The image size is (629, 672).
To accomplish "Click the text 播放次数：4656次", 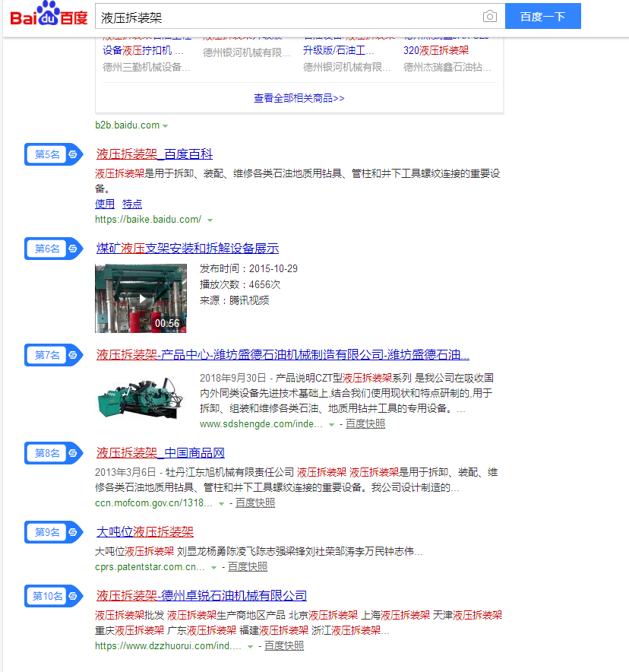I will click(x=240, y=284).
